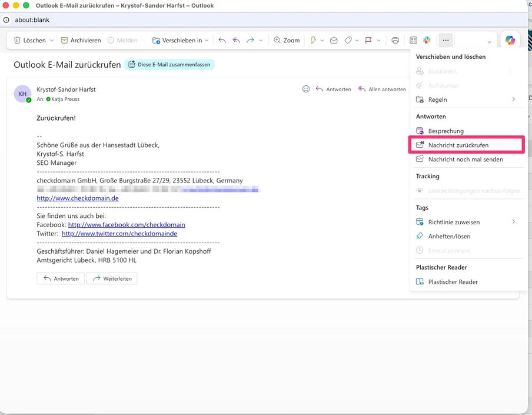Click the Besprechung calendar icon

420,131
